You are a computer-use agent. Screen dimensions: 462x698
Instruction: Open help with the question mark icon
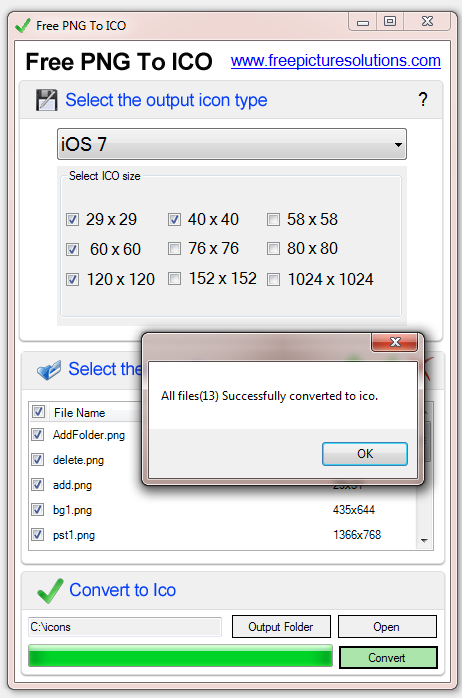423,99
